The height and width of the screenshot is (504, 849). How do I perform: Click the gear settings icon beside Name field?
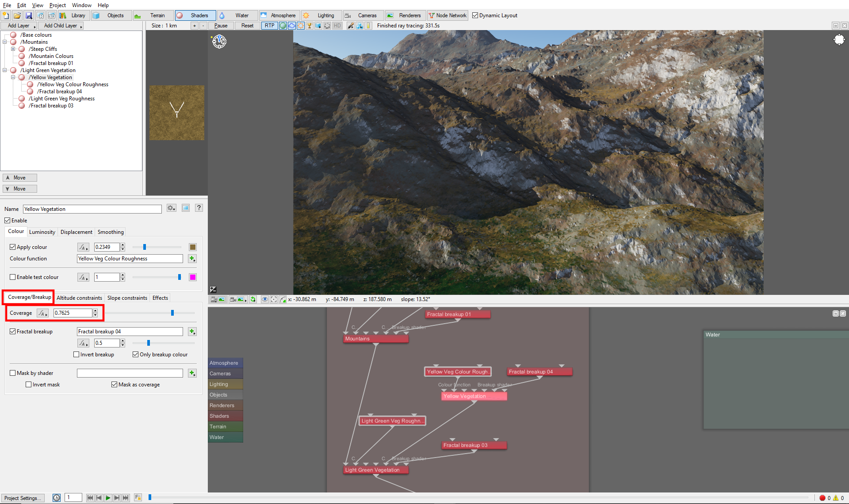172,208
